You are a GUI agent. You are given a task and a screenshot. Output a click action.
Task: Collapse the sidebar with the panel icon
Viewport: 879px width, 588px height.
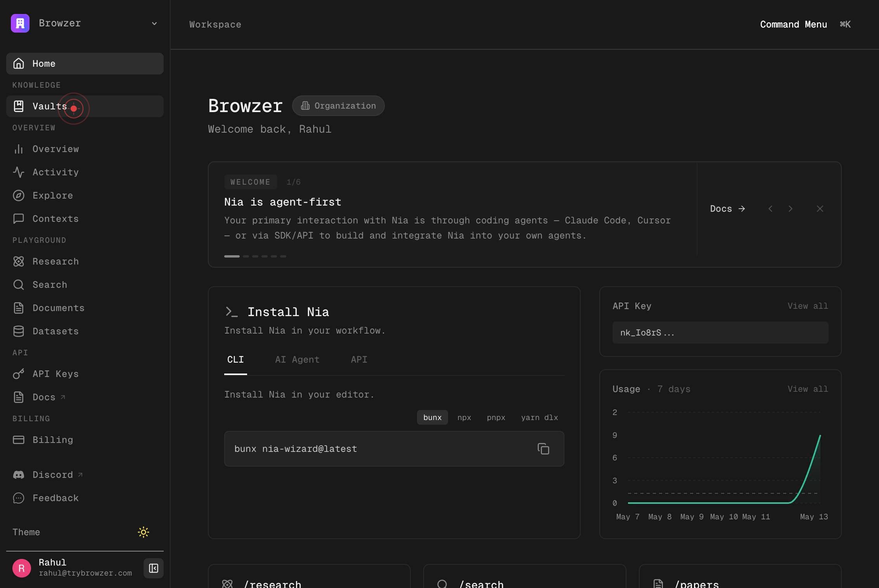pyautogui.click(x=154, y=568)
